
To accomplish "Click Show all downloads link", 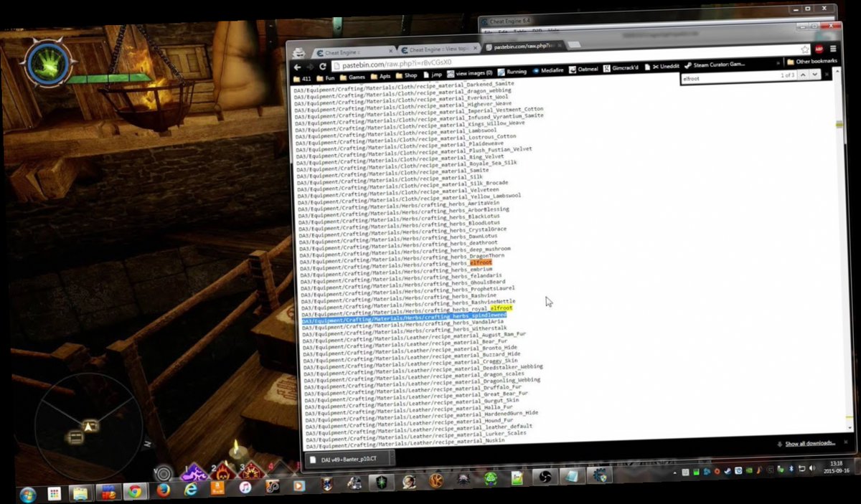I will [809, 444].
